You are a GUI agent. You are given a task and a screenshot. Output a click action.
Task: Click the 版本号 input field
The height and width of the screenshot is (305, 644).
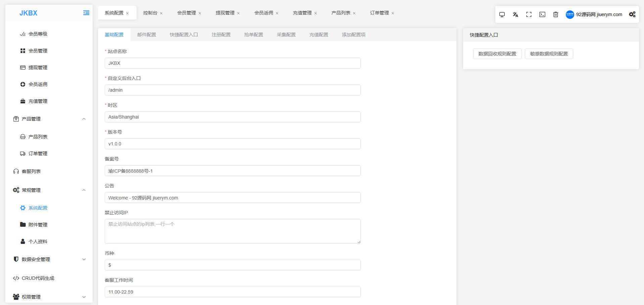pyautogui.click(x=233, y=144)
